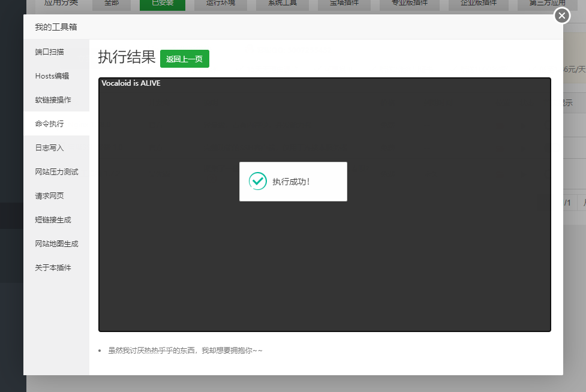Open the 端口扫描 tool

pyautogui.click(x=56, y=52)
